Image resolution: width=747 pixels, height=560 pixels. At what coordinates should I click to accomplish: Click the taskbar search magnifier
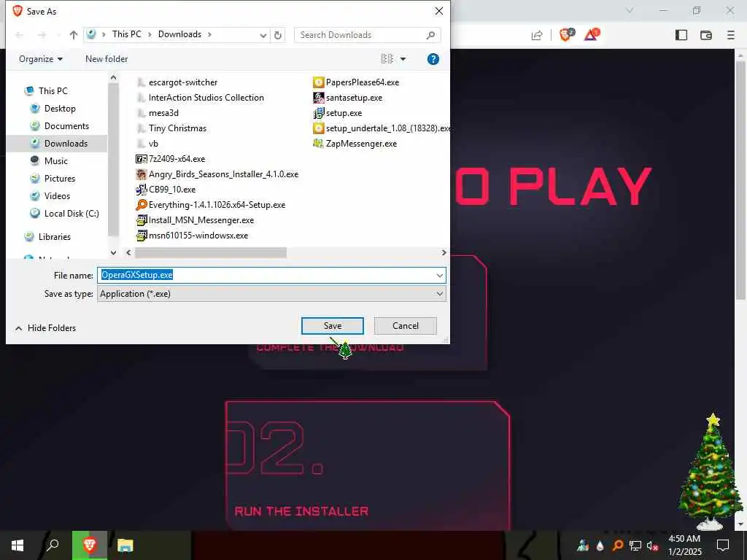[53, 545]
